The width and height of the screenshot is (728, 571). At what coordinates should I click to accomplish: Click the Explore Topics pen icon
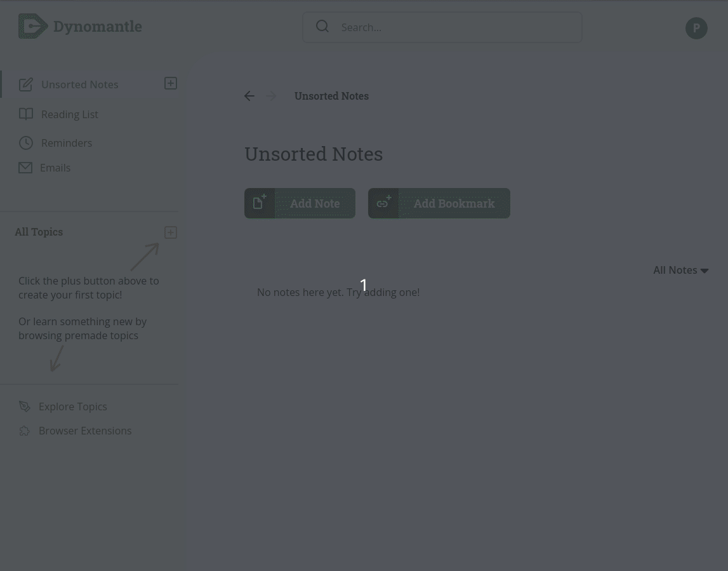coord(25,406)
